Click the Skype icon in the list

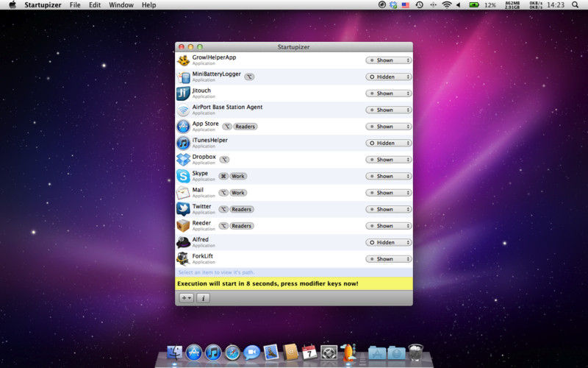(183, 176)
